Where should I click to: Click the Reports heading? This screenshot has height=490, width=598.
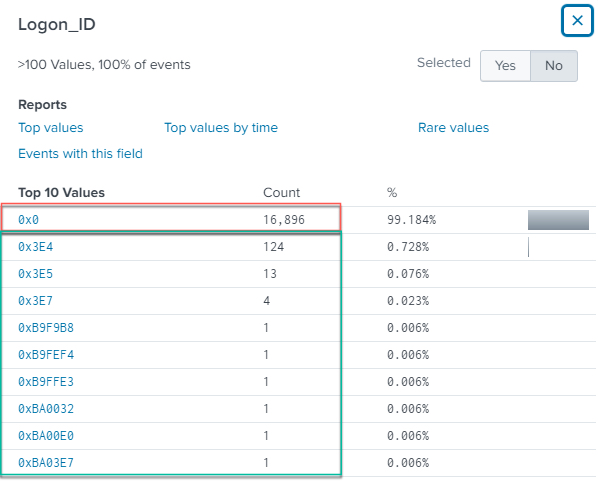tap(42, 104)
